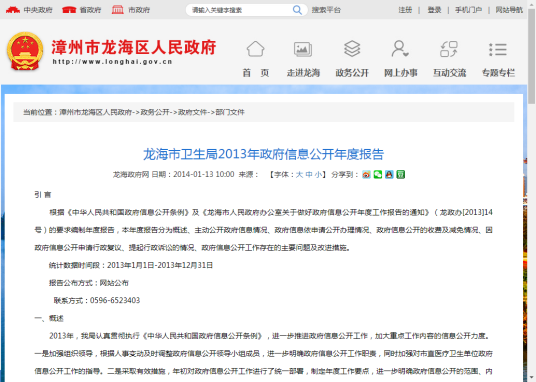536x382 pixels.
Task: Click URL text http://www.longhai.gov.cn
Action: pyautogui.click(x=112, y=62)
